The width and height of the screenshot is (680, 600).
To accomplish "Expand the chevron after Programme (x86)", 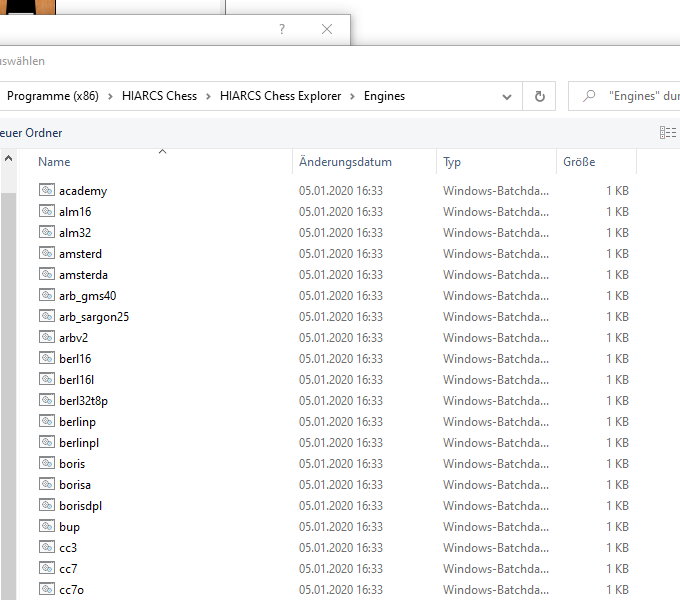I will (110, 96).
